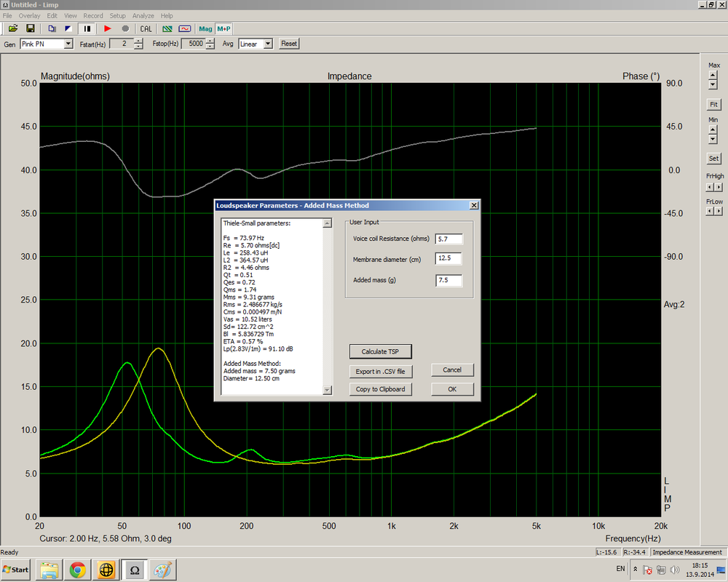Start measurement with the red play button
Viewport: 728px width, 582px height.
[x=108, y=29]
